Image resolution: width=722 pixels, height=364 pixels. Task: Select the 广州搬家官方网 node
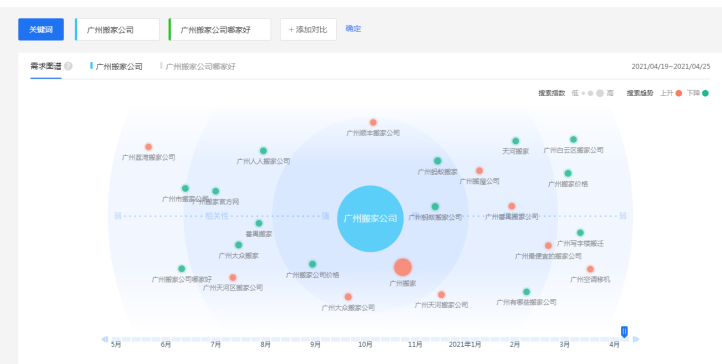215,191
